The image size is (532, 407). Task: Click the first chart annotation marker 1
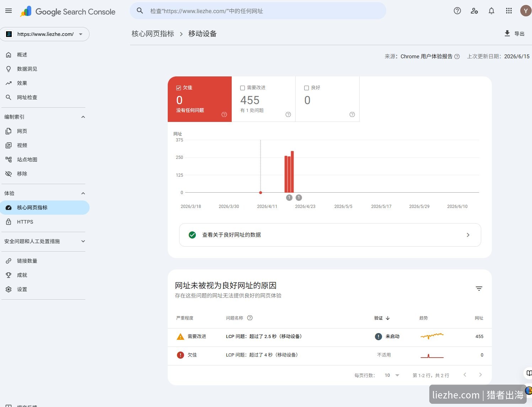[x=289, y=198]
